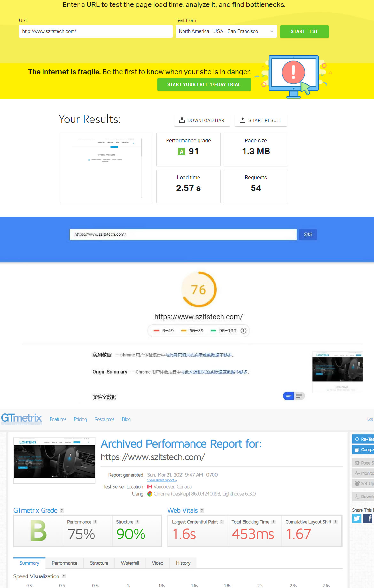Switch to the Performance tab
Image resolution: width=374 pixels, height=588 pixels.
click(x=65, y=563)
